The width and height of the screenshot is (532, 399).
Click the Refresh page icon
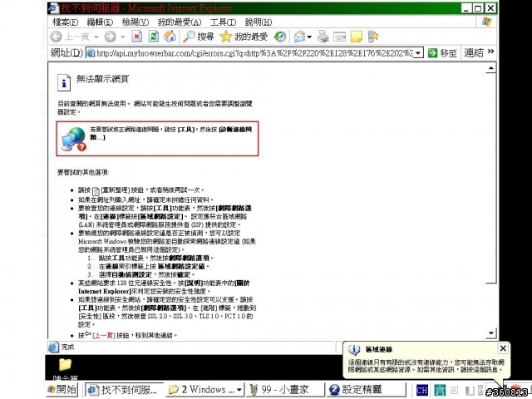tap(154, 37)
